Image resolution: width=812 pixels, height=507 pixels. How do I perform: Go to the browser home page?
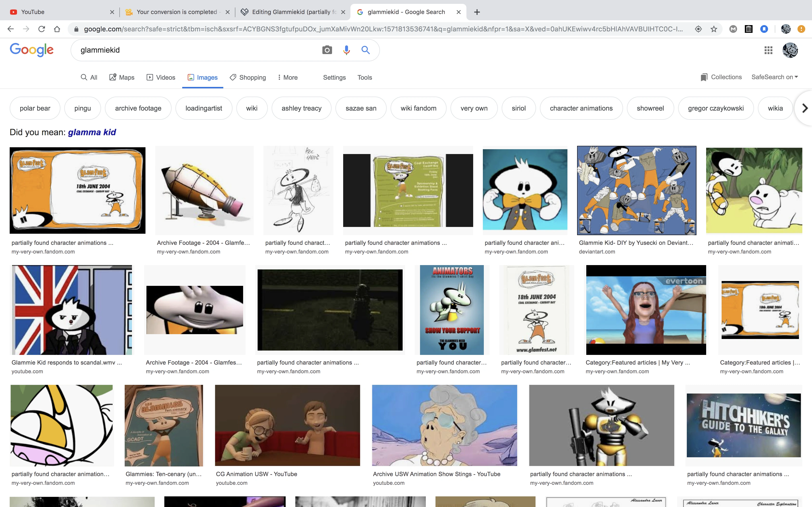coord(57,29)
